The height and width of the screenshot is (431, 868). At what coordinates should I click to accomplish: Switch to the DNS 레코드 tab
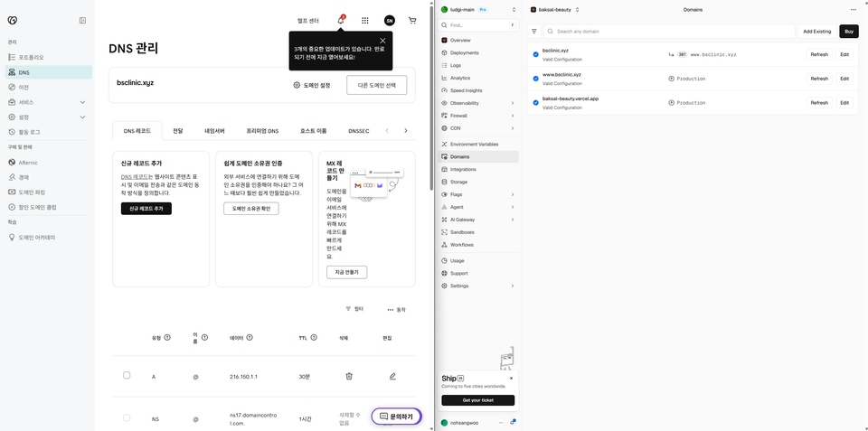(x=137, y=131)
